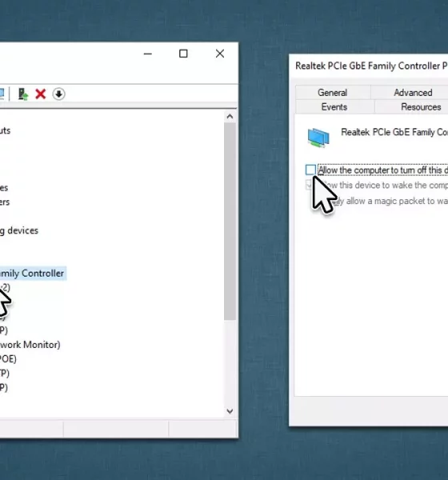
Task: Click the circled down-arrow toolbar icon
Action: (58, 94)
